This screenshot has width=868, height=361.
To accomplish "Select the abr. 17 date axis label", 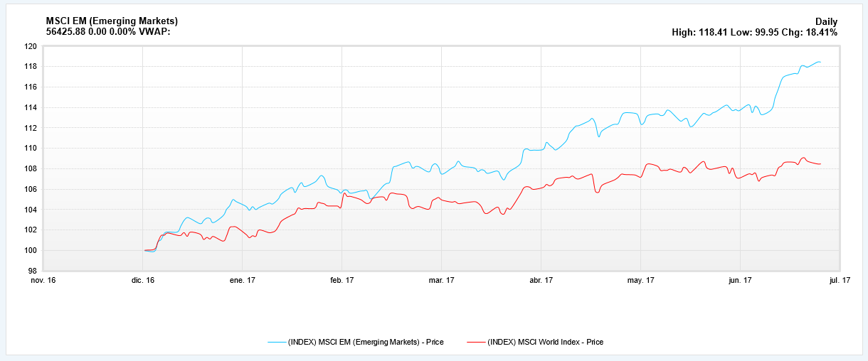I will pyautogui.click(x=541, y=280).
